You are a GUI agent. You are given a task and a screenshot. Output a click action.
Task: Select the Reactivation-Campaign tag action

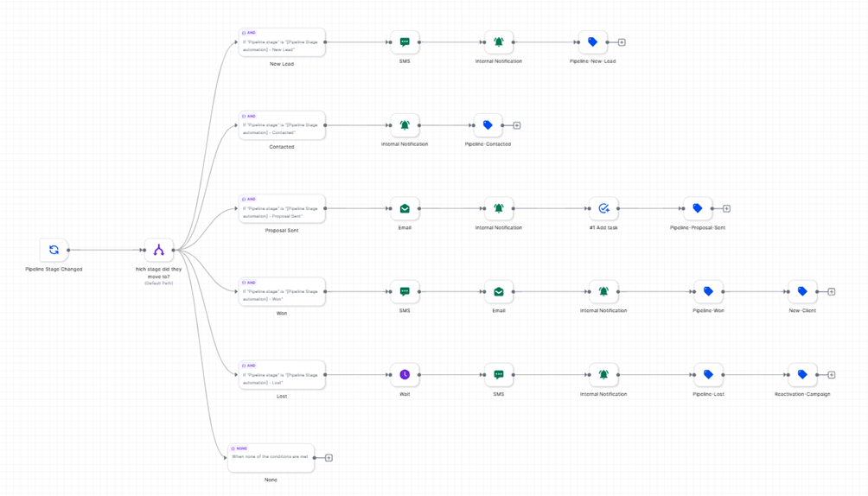point(802,375)
